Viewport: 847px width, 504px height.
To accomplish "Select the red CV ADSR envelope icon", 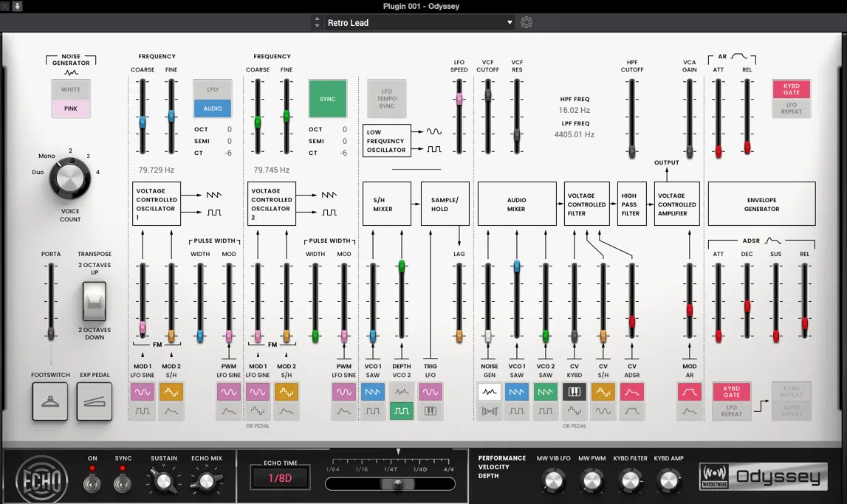I will point(631,392).
